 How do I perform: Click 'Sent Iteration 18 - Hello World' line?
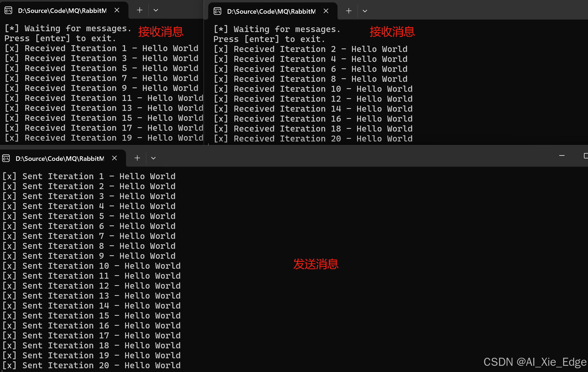92,346
